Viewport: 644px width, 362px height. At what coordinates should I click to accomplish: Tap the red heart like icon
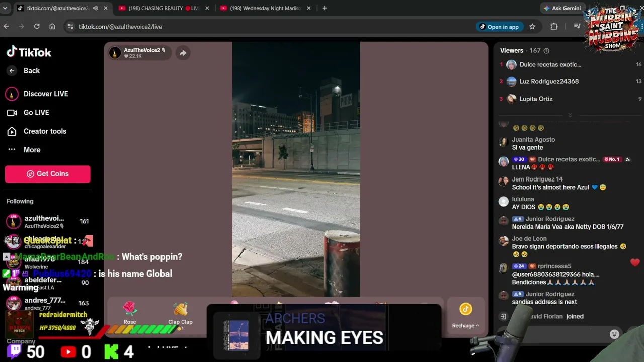coord(635,262)
